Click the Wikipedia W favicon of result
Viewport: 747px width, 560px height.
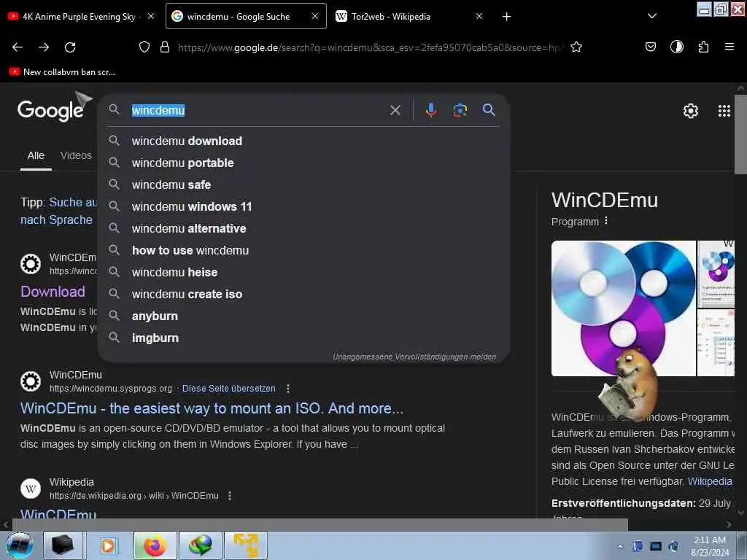coord(31,489)
